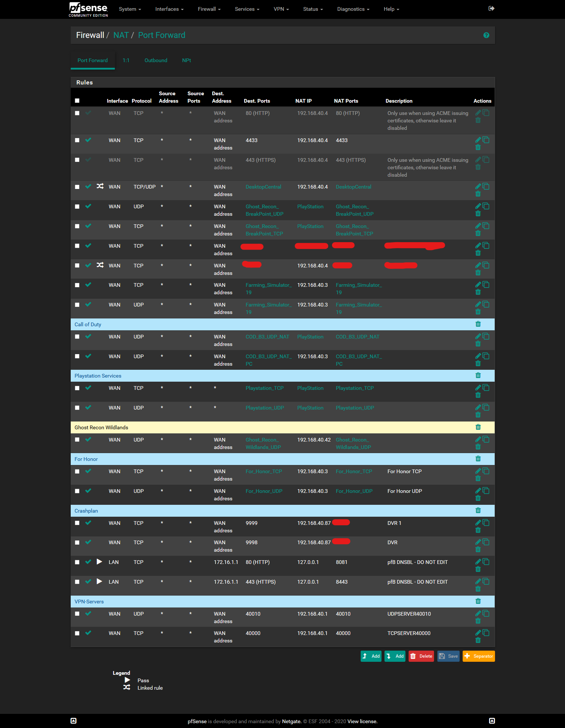Open the Help dropdown menu
The height and width of the screenshot is (728, 565).
click(392, 9)
